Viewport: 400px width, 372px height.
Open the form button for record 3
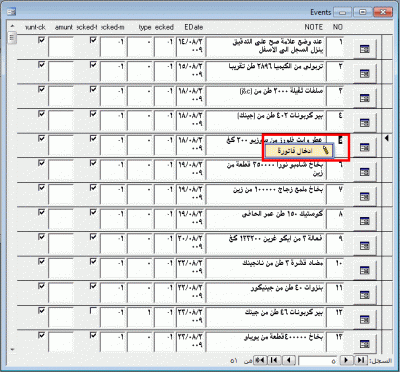365,98
